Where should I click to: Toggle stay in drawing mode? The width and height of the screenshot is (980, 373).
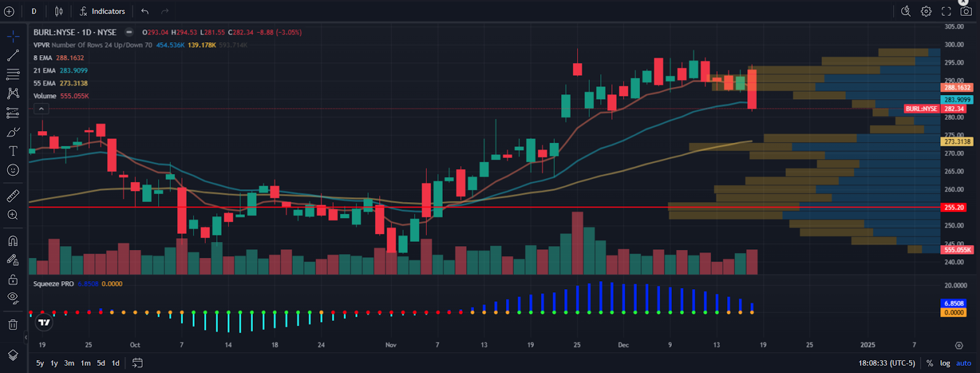pyautogui.click(x=13, y=260)
